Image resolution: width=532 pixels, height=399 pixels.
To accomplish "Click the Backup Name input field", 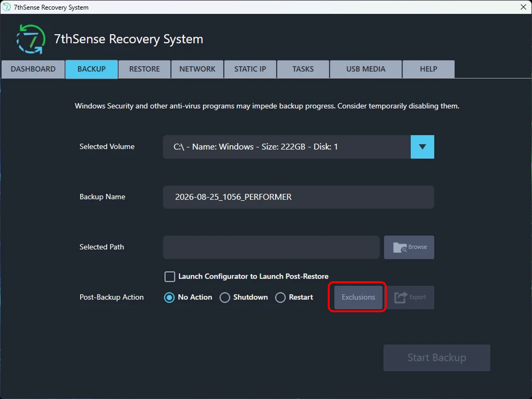I will pyautogui.click(x=298, y=197).
